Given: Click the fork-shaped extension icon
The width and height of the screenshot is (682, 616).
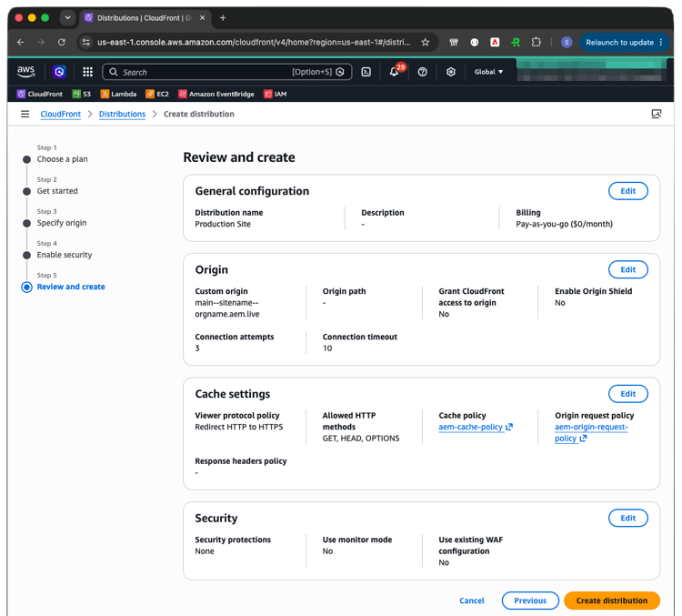Looking at the screenshot, I should click(454, 42).
